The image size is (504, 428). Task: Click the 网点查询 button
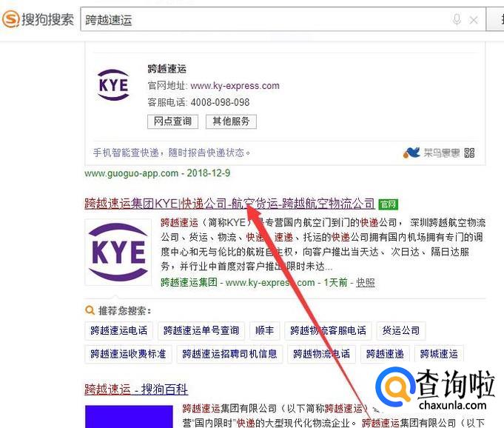tap(172, 121)
